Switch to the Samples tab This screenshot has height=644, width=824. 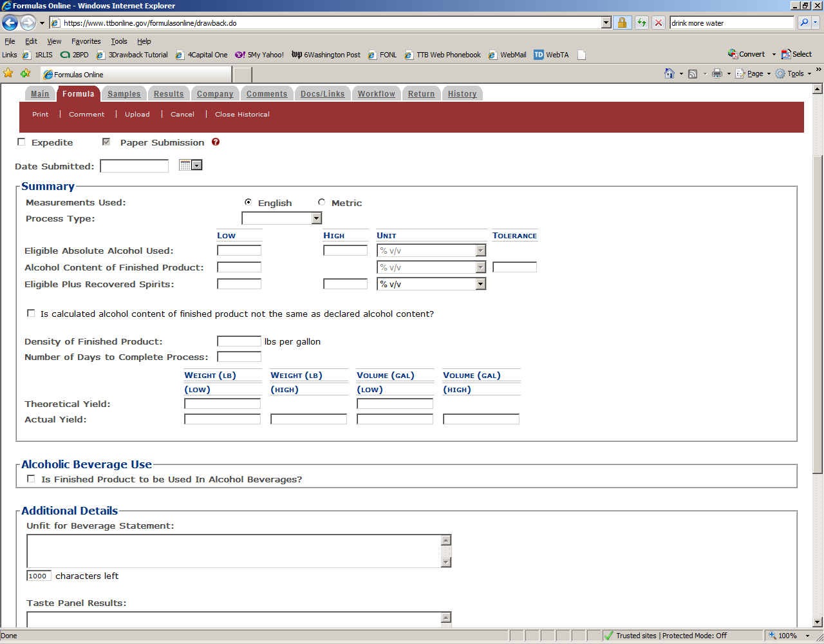pyautogui.click(x=124, y=94)
